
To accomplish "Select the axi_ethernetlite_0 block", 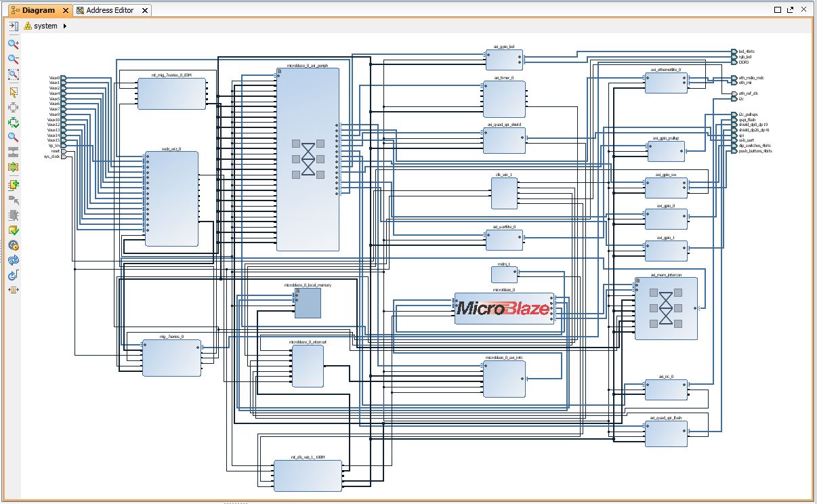I will click(x=666, y=83).
